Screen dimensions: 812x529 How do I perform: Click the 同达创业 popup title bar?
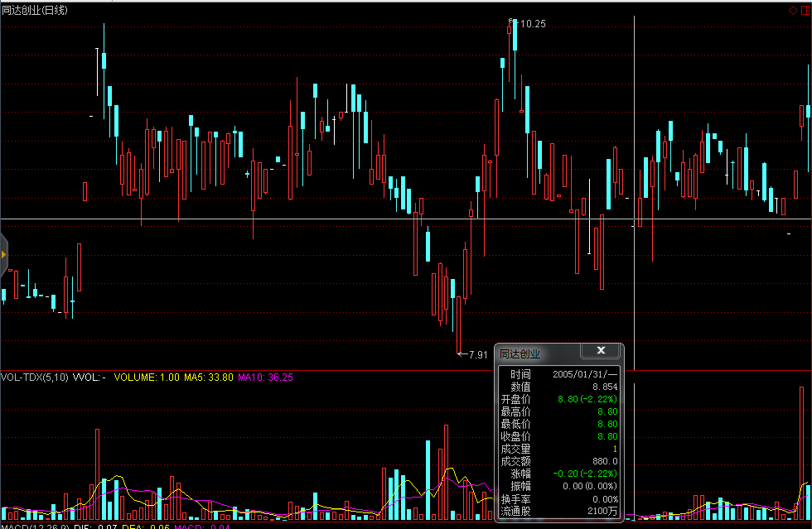pyautogui.click(x=539, y=353)
